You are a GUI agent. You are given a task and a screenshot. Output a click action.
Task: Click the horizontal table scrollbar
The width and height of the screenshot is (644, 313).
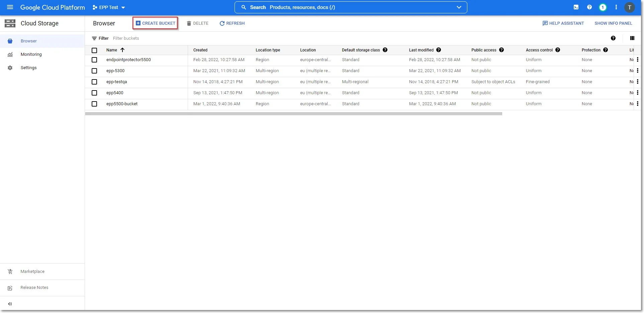[x=294, y=114]
